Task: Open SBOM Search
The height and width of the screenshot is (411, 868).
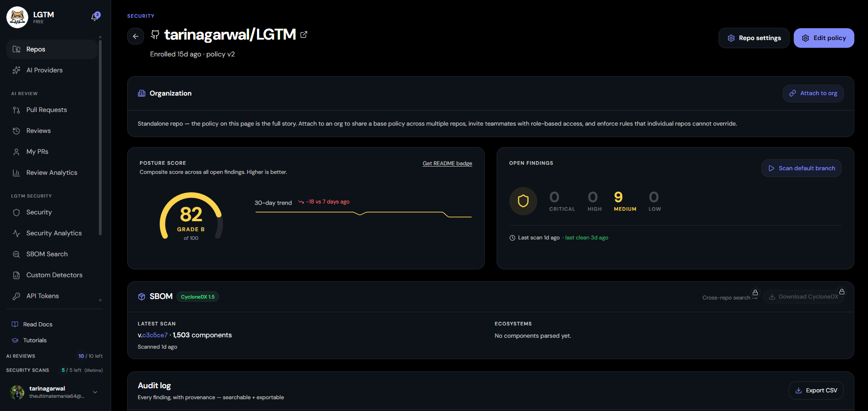Action: [x=52, y=254]
